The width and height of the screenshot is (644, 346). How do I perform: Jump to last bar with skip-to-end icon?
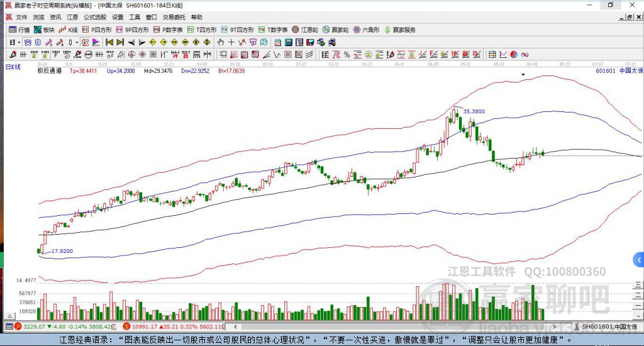point(120,42)
